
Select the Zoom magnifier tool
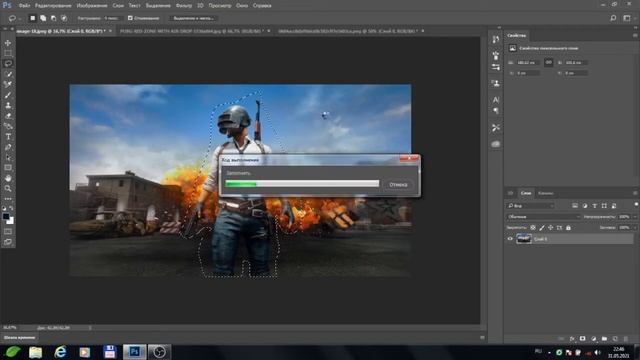pyautogui.click(x=8, y=189)
